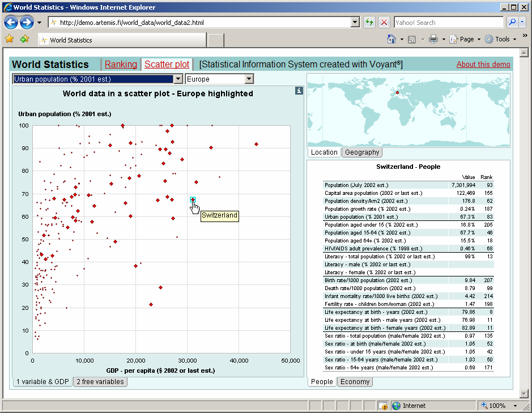Screen dimensions: 532x413
Task: Open the Favorites Center star icon
Action: 10,39
